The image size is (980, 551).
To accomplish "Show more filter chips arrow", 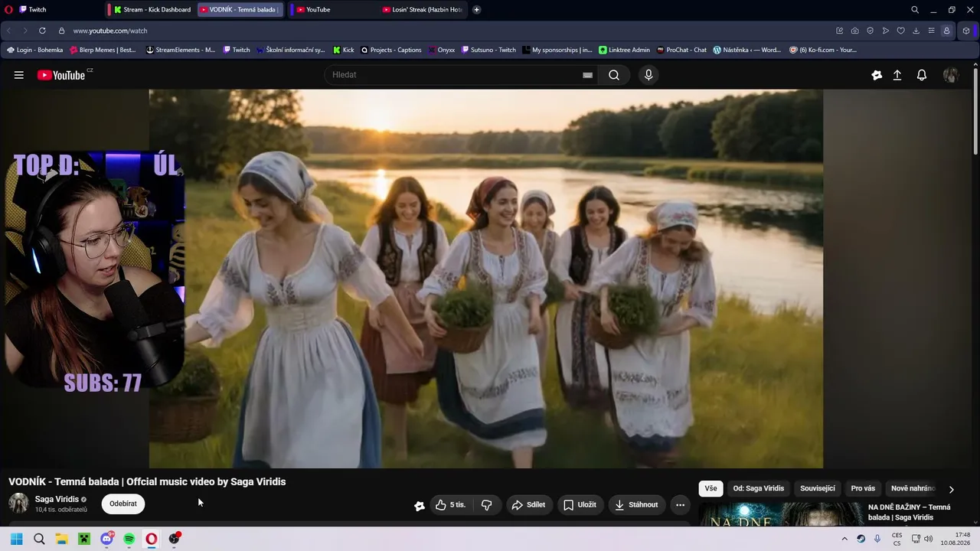I will click(952, 489).
